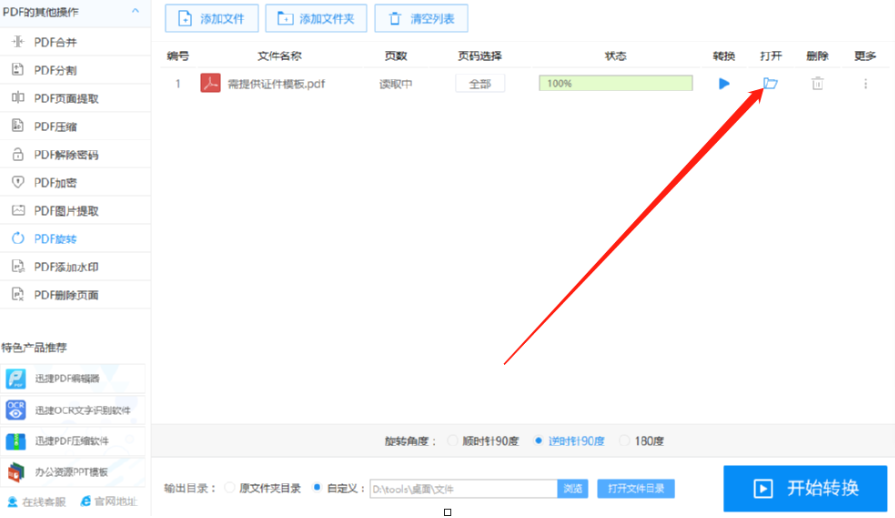This screenshot has width=895, height=518.
Task: Click the 页码选择 column header
Action: click(480, 56)
